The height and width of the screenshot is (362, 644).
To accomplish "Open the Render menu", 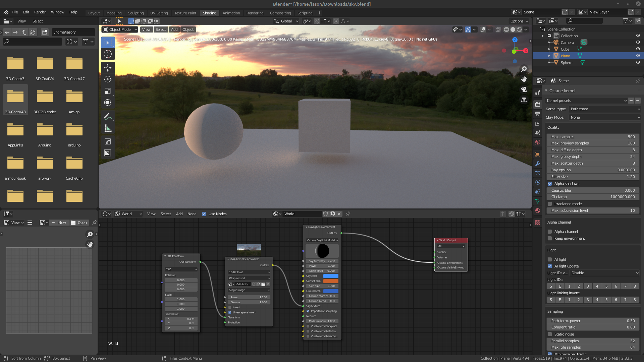I will click(x=40, y=12).
